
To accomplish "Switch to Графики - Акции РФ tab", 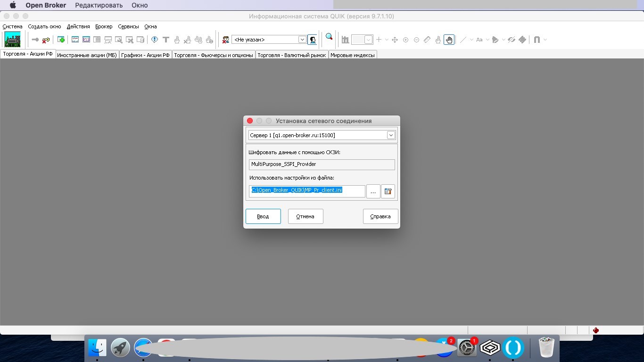I will pos(145,55).
